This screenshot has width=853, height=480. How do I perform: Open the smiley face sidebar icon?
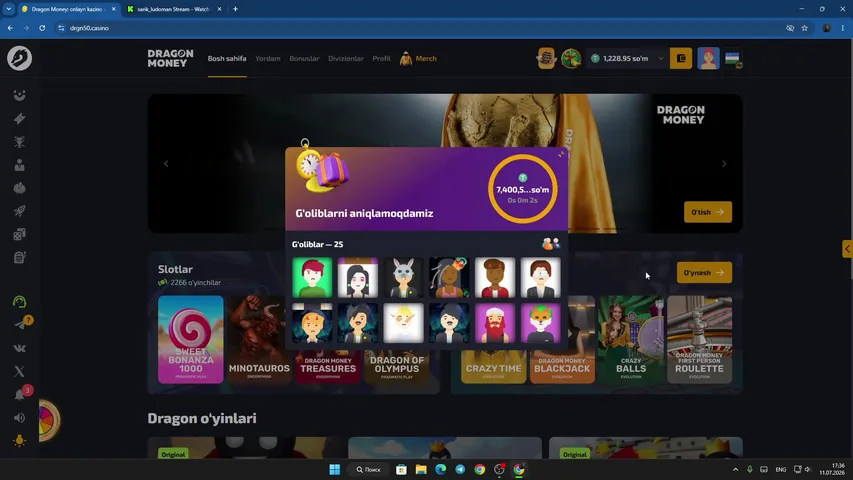[20, 96]
